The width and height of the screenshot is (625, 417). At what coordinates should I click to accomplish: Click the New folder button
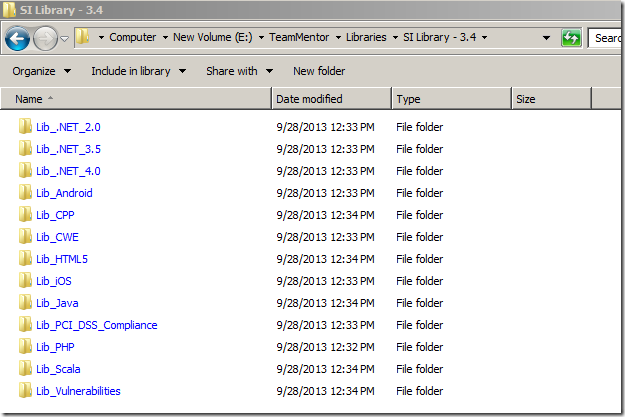(319, 71)
